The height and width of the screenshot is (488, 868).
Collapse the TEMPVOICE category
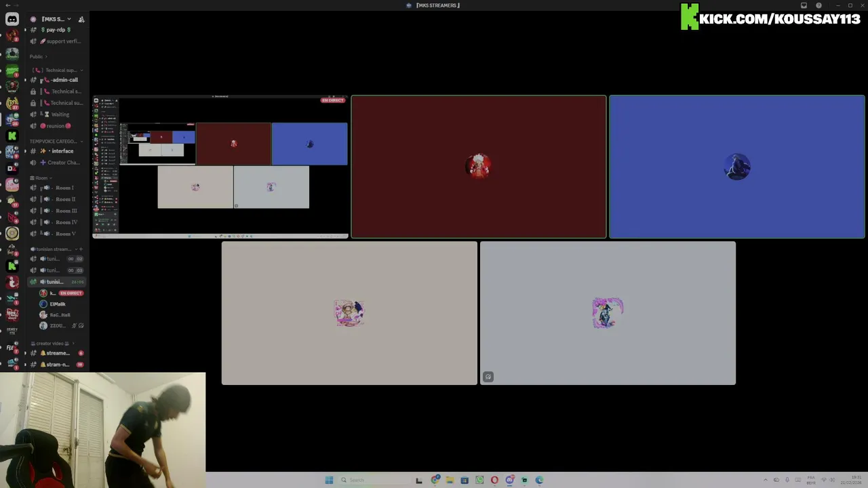55,141
